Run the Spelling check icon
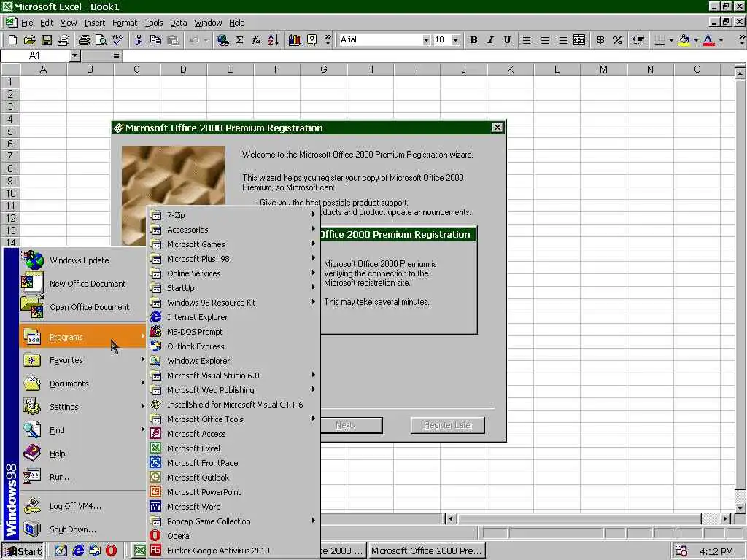 tap(117, 40)
